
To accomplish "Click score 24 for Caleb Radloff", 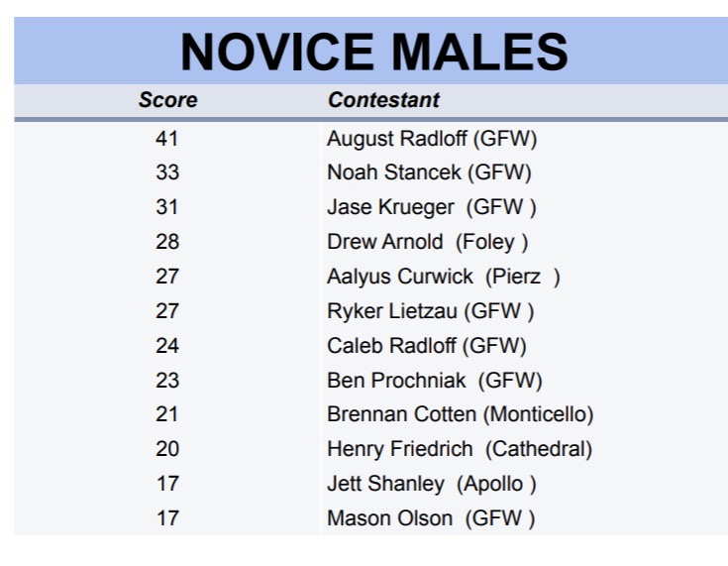I will tap(167, 346).
